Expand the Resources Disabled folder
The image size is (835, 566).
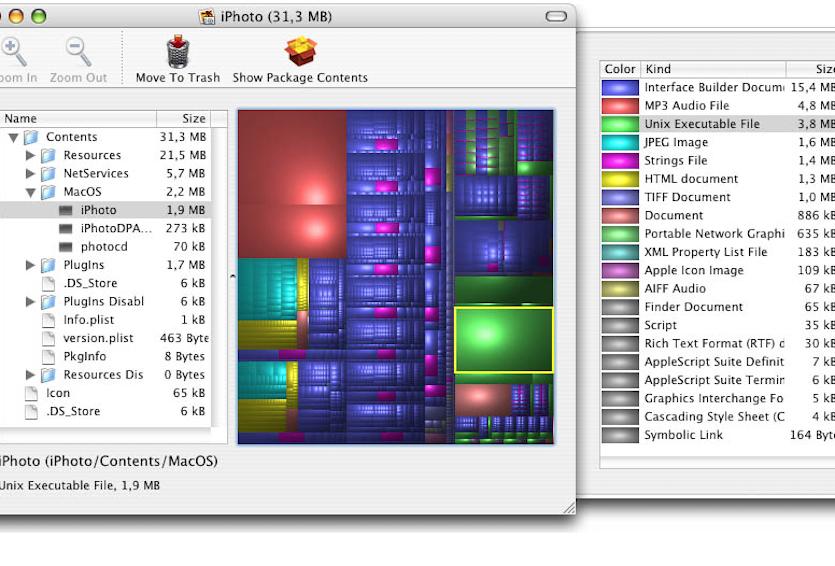click(x=30, y=375)
